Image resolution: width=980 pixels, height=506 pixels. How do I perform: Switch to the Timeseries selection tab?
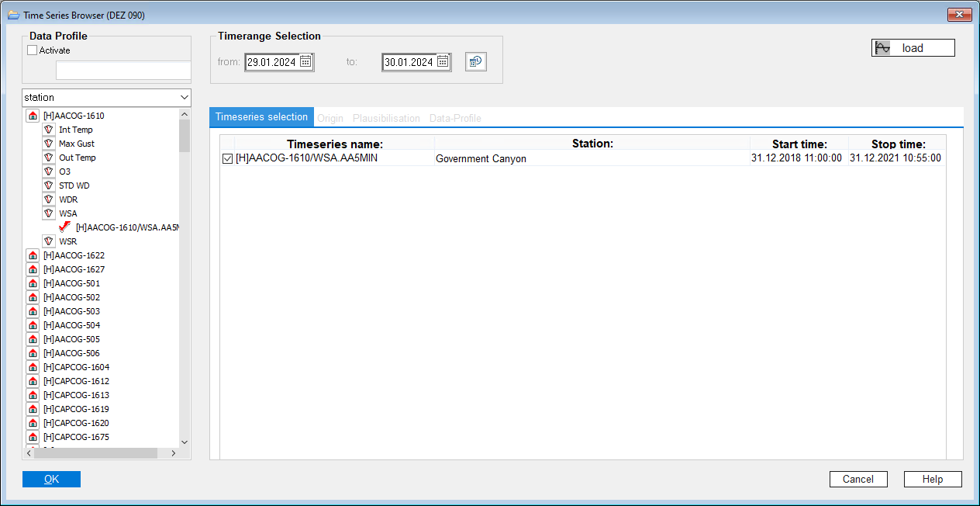[x=261, y=117]
